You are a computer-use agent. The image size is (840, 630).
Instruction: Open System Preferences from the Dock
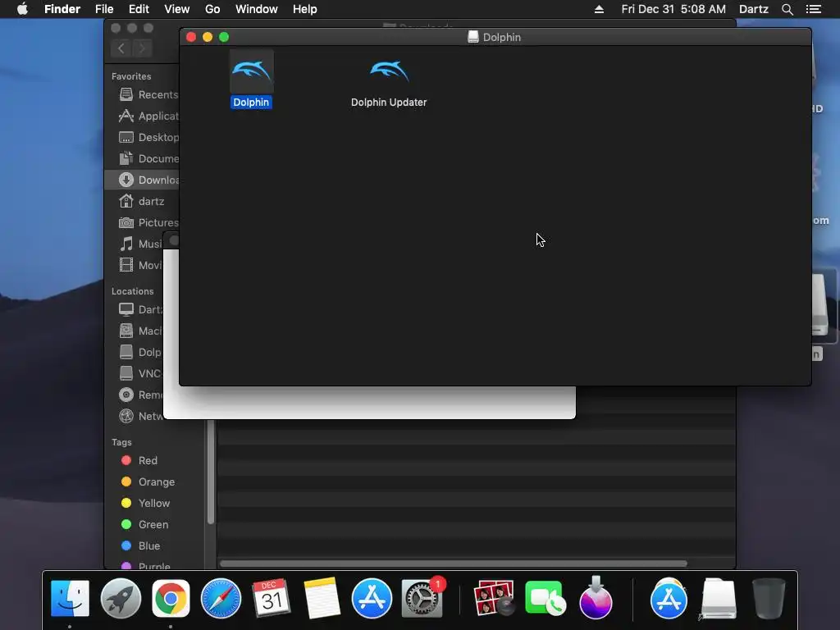(x=422, y=598)
